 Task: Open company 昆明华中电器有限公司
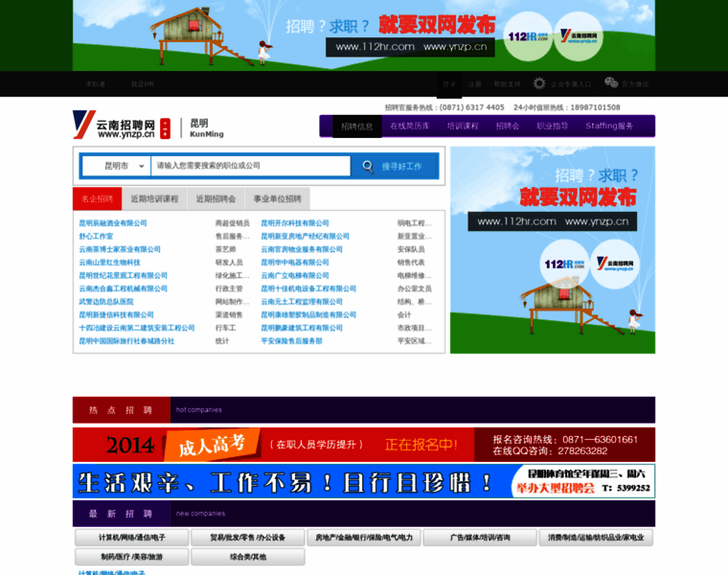pyautogui.click(x=295, y=263)
